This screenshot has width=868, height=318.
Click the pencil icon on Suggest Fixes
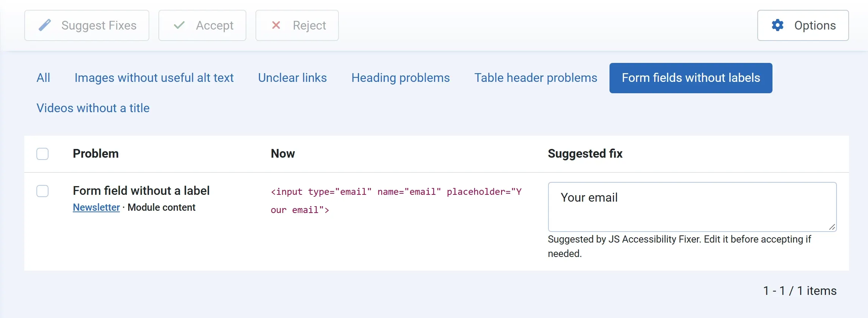pos(45,25)
